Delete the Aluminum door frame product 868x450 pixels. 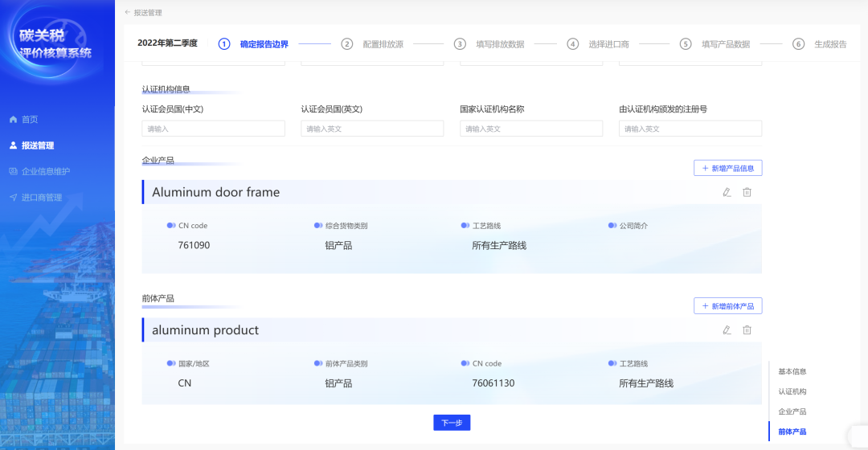coord(747,192)
